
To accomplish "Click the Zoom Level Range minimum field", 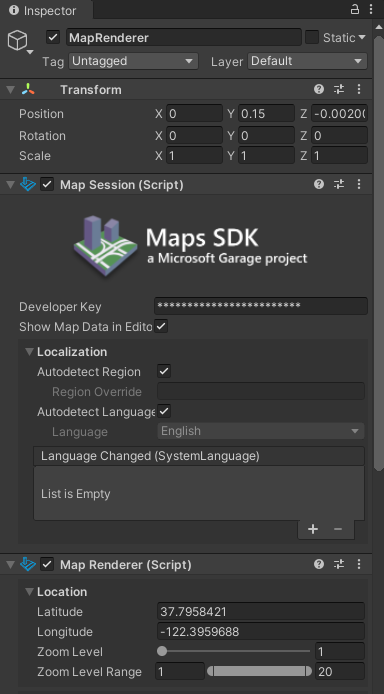I will pos(180,671).
